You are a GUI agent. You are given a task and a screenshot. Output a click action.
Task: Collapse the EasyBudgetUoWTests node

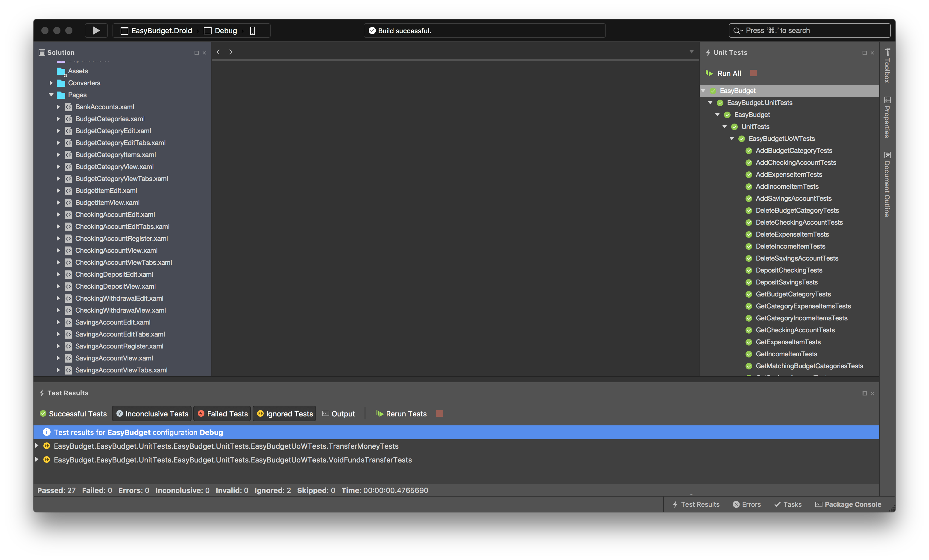(x=732, y=139)
